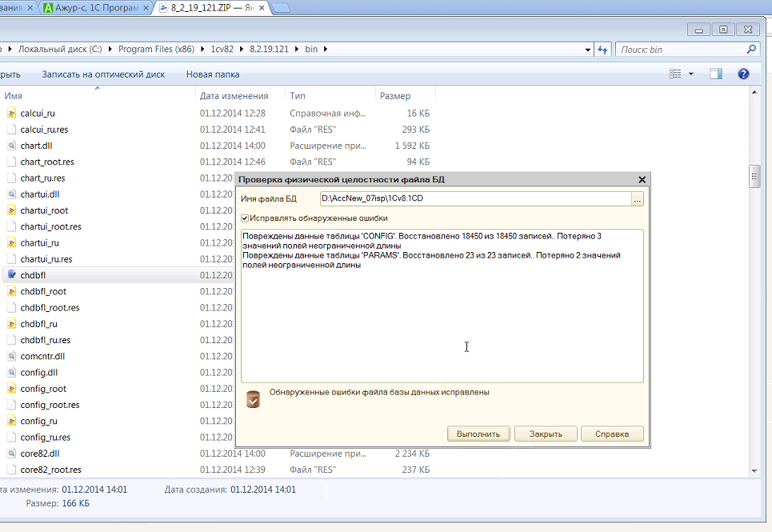Open the Explorer help icon
Screen dimensions: 772x532
[742, 74]
